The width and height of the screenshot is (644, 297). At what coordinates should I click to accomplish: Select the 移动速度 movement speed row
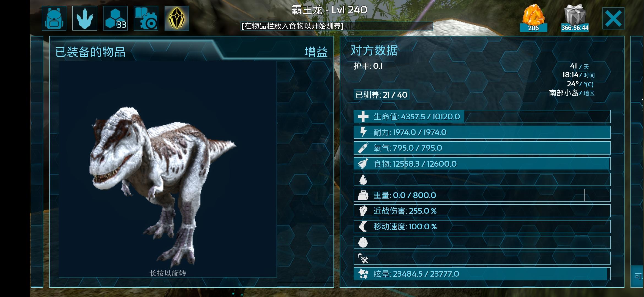tap(482, 227)
